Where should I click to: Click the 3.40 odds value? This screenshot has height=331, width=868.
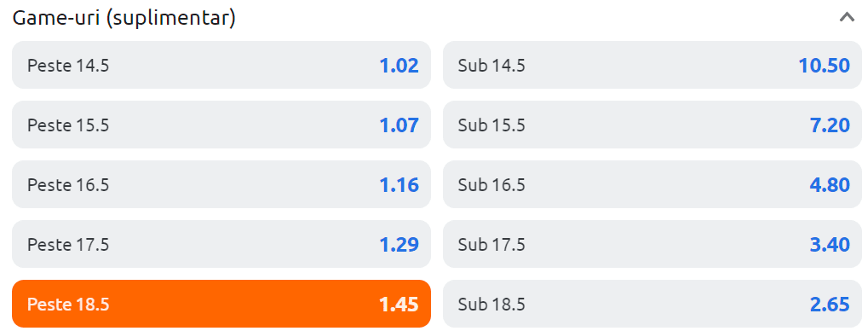click(830, 245)
